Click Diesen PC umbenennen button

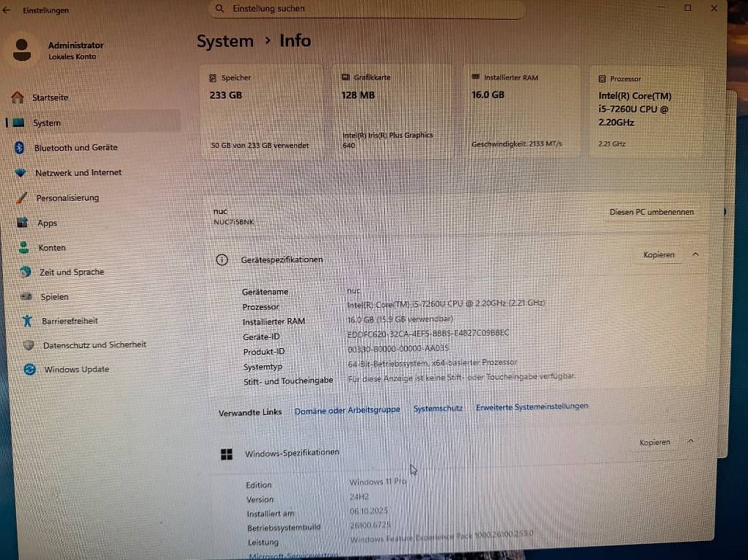(x=652, y=212)
